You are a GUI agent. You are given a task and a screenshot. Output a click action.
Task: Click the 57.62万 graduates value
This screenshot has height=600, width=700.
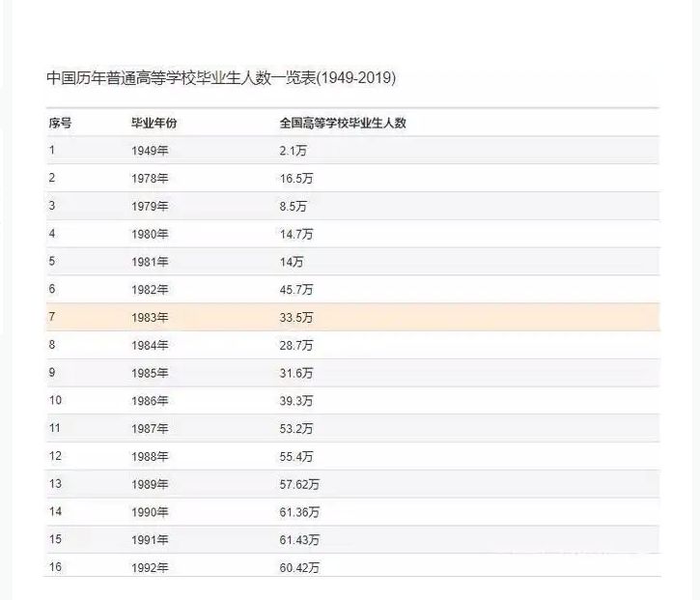click(299, 484)
